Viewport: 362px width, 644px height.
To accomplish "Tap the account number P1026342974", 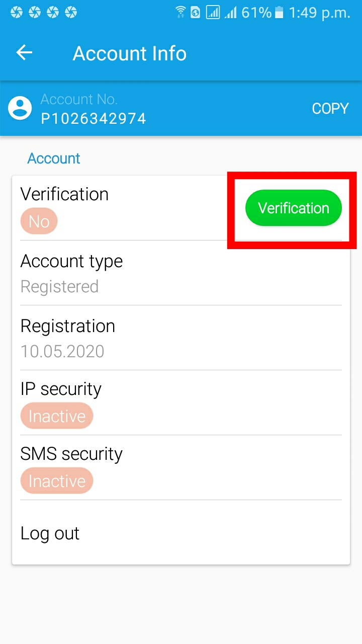I will [x=94, y=118].
